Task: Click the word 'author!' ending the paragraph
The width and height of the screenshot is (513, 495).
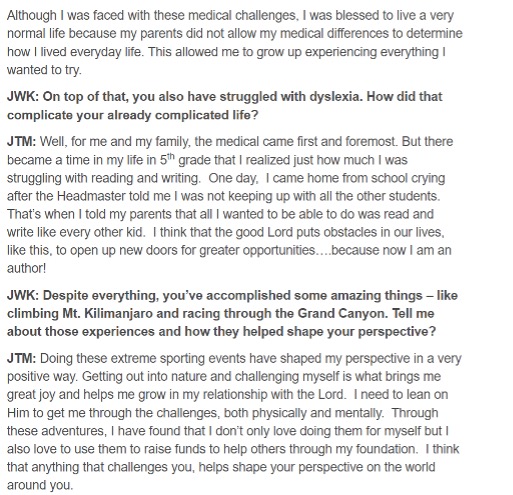Action: [x=26, y=268]
